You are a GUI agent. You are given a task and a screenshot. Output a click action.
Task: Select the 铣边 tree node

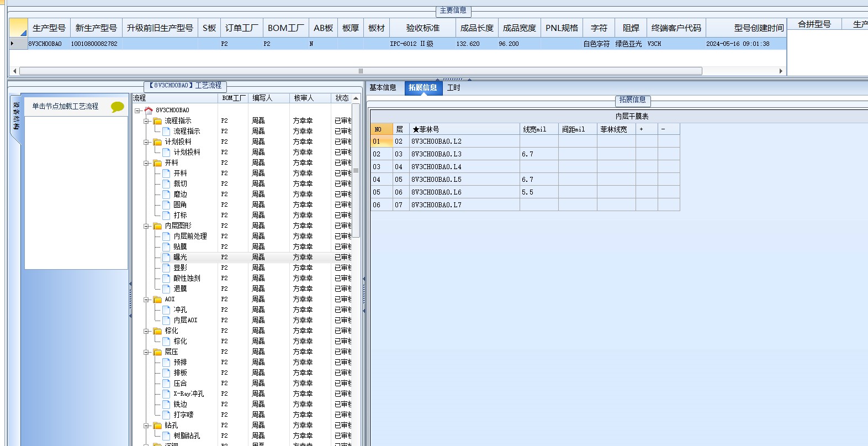pyautogui.click(x=180, y=404)
